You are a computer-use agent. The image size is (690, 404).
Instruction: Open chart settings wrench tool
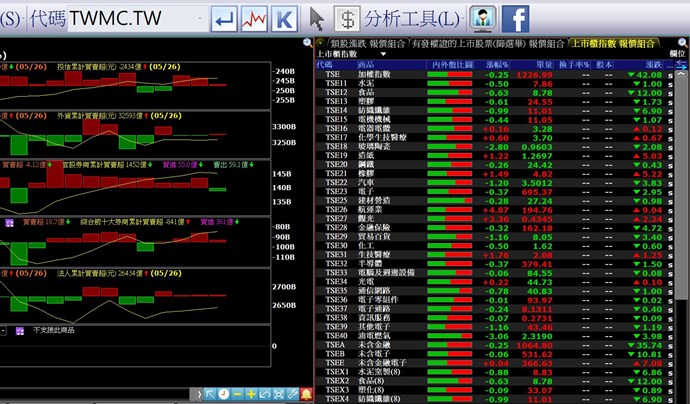[x=292, y=394]
